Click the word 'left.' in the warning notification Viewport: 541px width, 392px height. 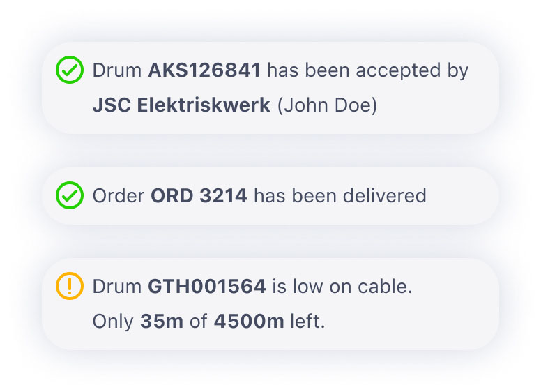(x=307, y=321)
